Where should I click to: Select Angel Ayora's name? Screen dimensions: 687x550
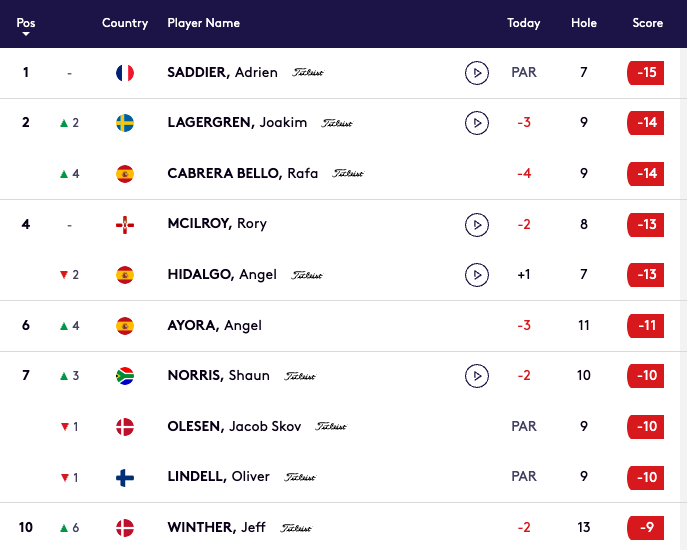pyautogui.click(x=214, y=325)
